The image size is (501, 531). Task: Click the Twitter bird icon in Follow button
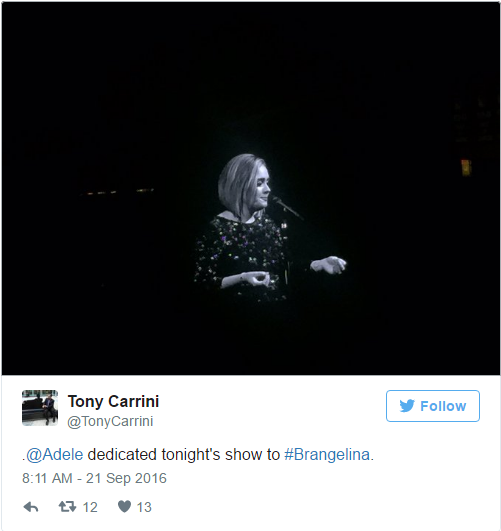click(x=407, y=406)
